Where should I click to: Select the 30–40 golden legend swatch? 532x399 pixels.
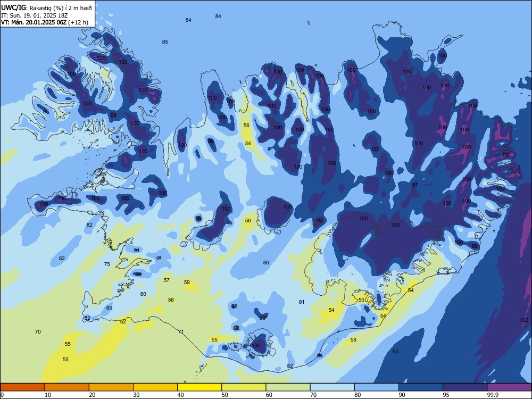[155, 387]
